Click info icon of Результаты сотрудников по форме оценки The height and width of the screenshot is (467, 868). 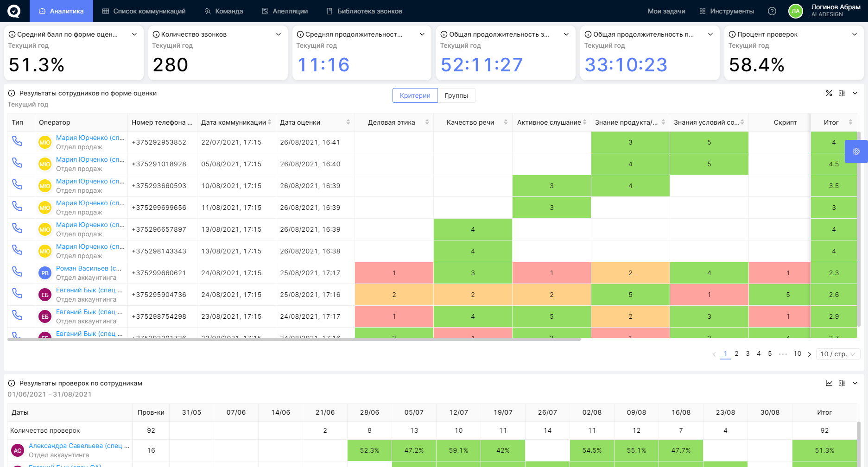12,93
